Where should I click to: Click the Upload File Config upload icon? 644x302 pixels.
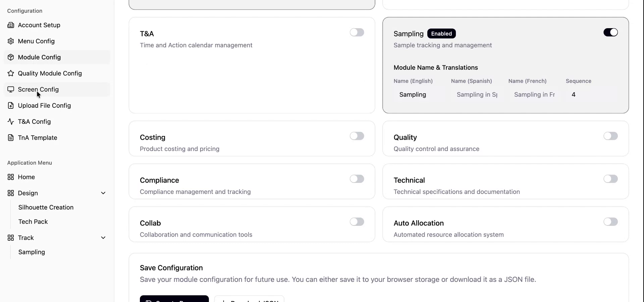(11, 105)
